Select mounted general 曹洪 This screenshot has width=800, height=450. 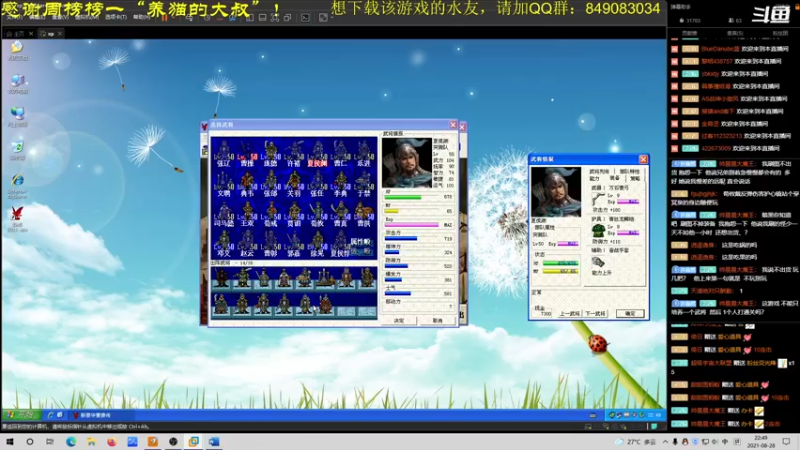pos(364,213)
